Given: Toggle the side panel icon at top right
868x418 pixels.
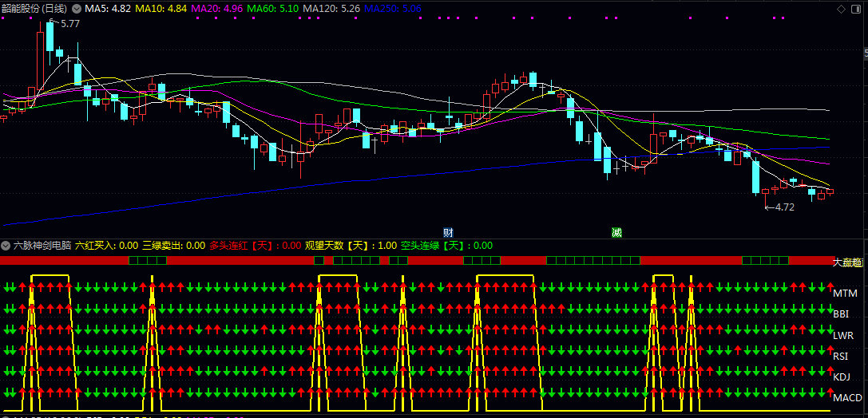Looking at the screenshot, I should tap(856, 9).
